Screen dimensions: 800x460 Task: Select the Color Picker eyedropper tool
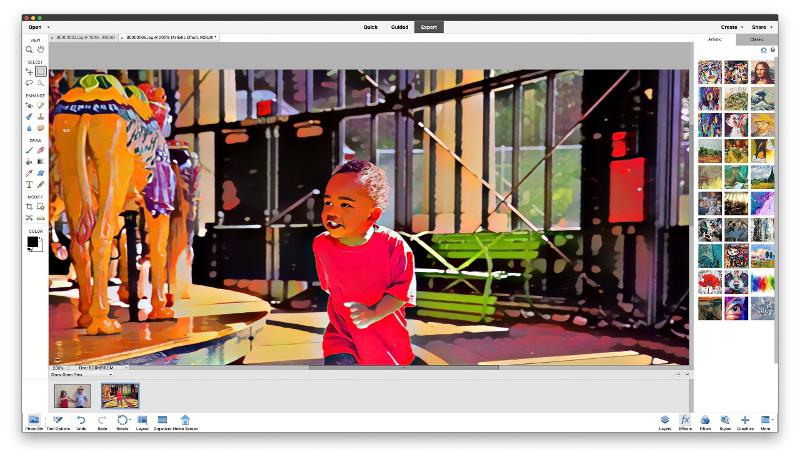[29, 173]
